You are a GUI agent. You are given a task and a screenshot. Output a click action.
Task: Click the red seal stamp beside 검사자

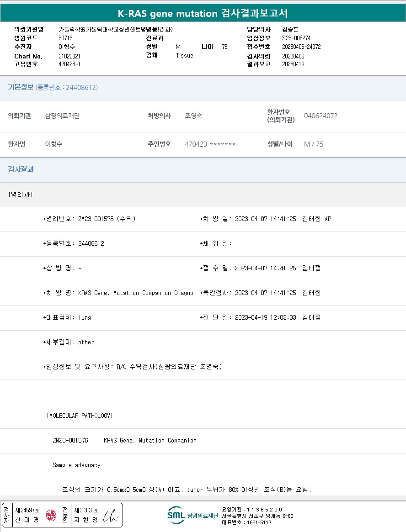(x=51, y=515)
